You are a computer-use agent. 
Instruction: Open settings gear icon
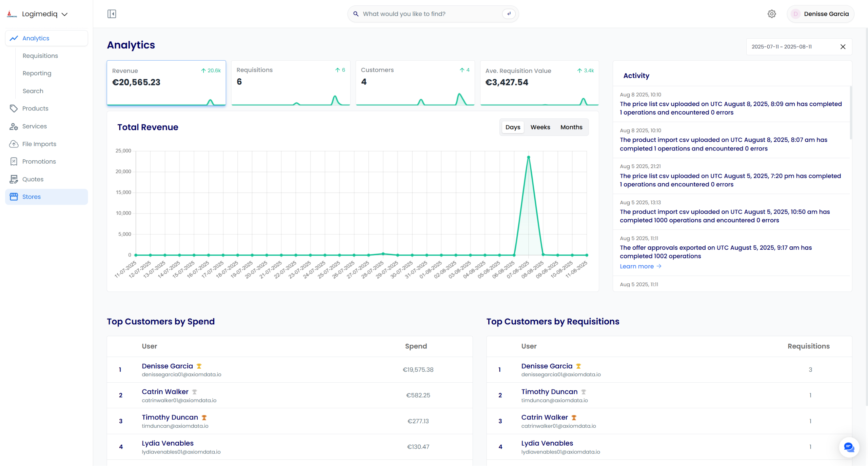click(772, 14)
